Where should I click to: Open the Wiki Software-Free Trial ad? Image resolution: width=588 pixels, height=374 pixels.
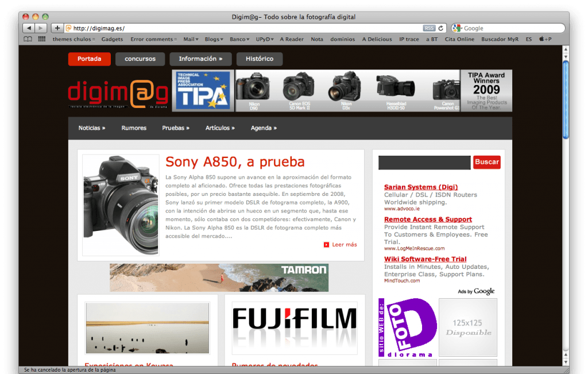425,259
